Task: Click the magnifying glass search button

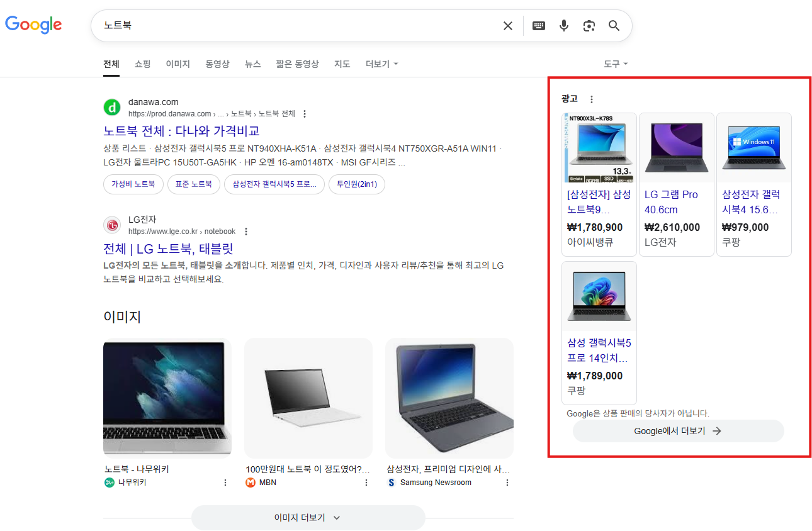Action: click(614, 26)
